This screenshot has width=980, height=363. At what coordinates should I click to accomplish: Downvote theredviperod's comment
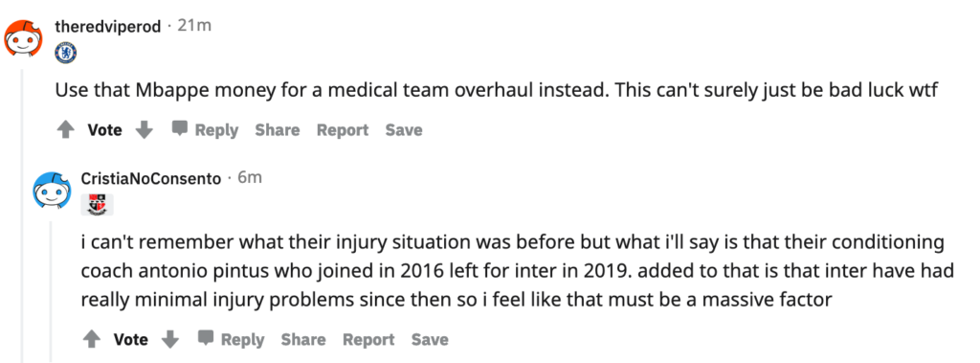(x=145, y=130)
